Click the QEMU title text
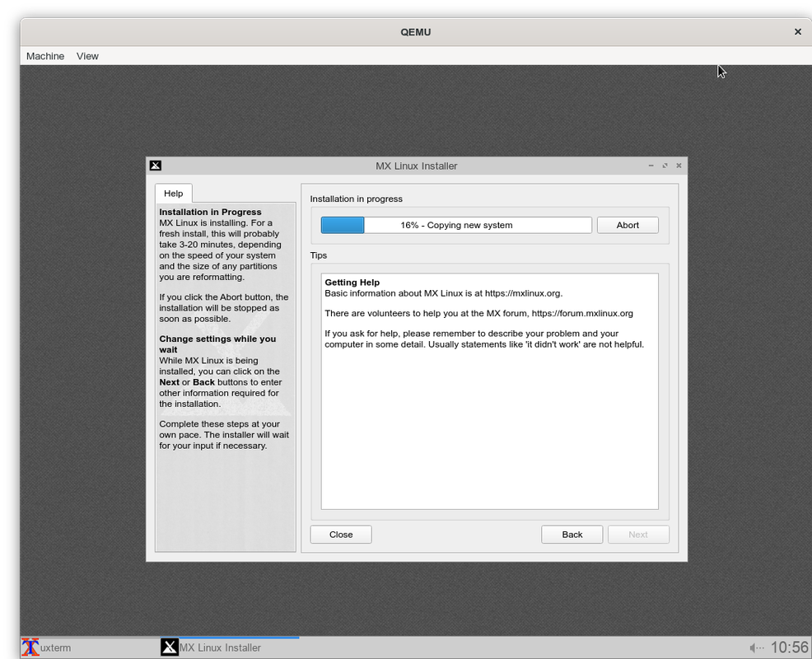812x659 pixels. [x=415, y=32]
